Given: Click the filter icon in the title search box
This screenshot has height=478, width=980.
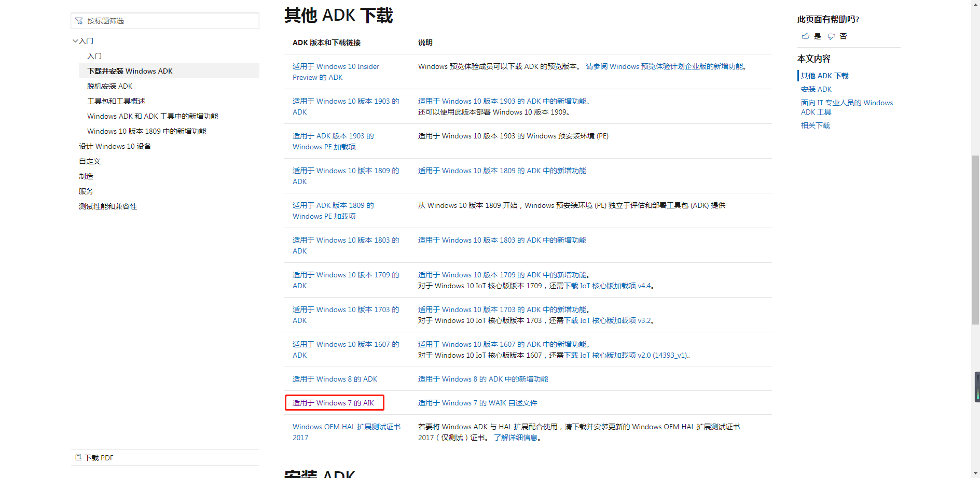Looking at the screenshot, I should tap(79, 20).
